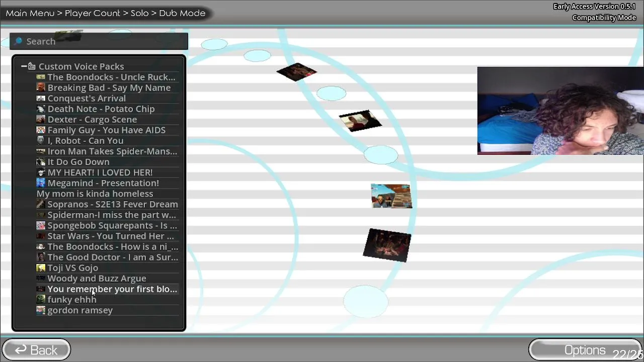The image size is (644, 362).
Task: Select the blue-sky gameplay floating thumbnail
Action: pyautogui.click(x=391, y=196)
